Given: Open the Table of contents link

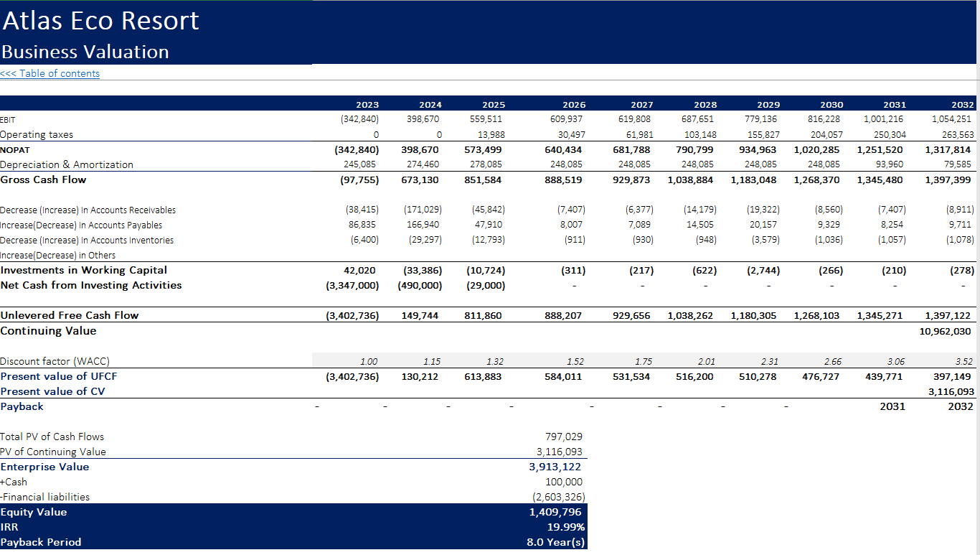Looking at the screenshot, I should (50, 73).
